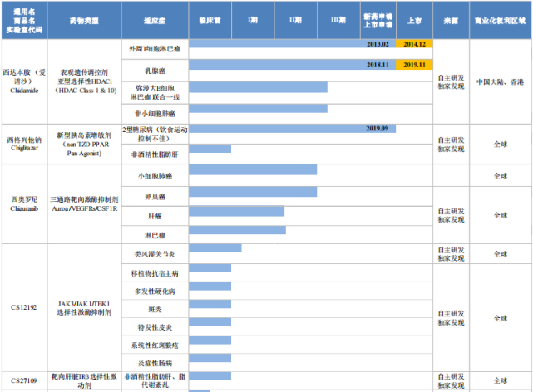The image size is (533, 392).
Task: Click the 2019.09 date label
Action: coord(377,128)
